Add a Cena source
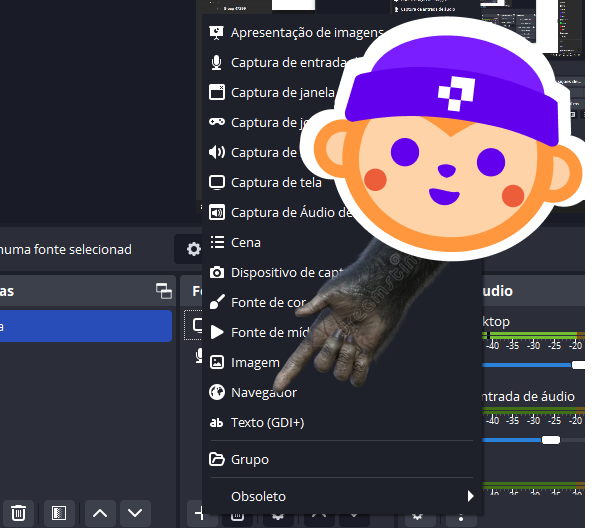614x528 pixels. [246, 242]
